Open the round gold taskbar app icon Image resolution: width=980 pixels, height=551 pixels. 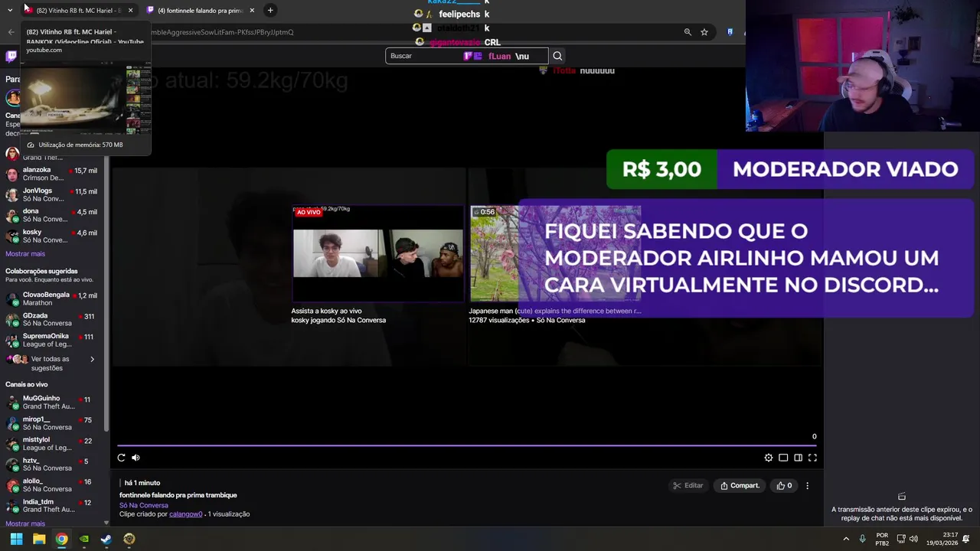click(x=129, y=539)
